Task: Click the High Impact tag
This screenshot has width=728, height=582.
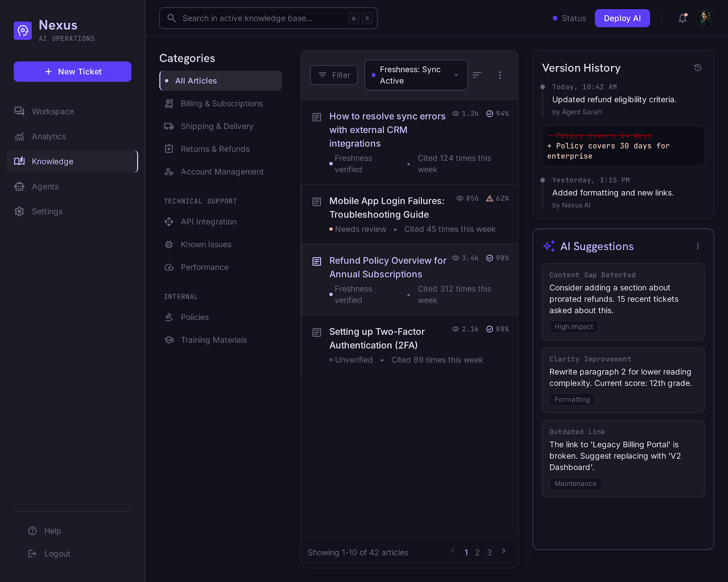Action: coord(574,327)
